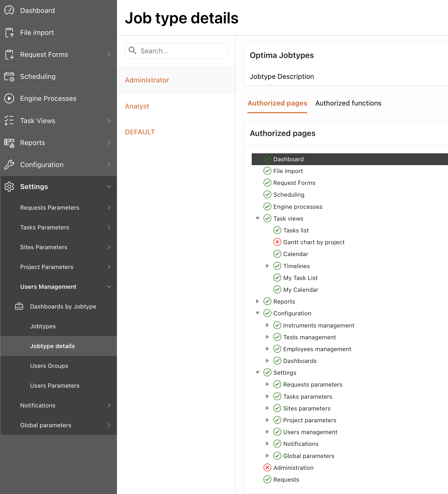Collapse the Users Management sidebar section
This screenshot has width=448, height=494.
(x=109, y=287)
